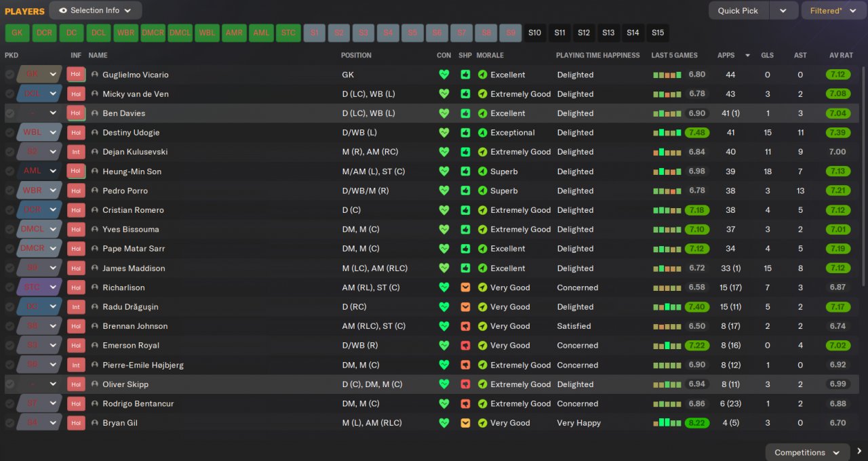Open position dropdown for Micky van de Ven
The height and width of the screenshot is (461, 868).
tap(53, 94)
